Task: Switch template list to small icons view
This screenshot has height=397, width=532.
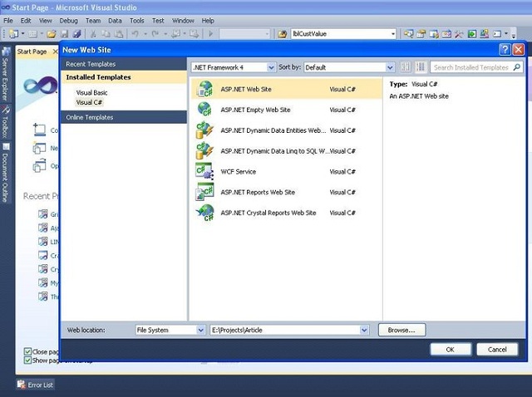Action: (x=406, y=67)
